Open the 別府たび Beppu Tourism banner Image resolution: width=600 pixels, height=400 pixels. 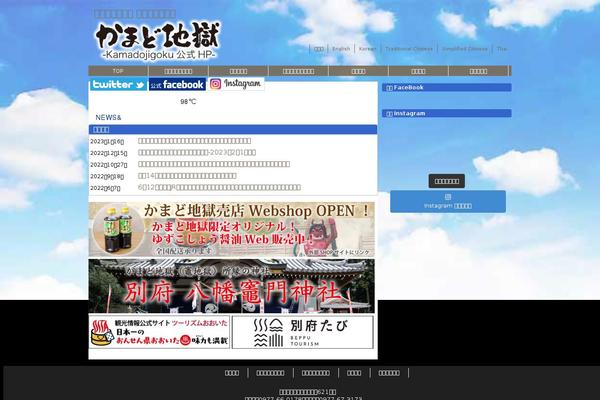click(303, 332)
